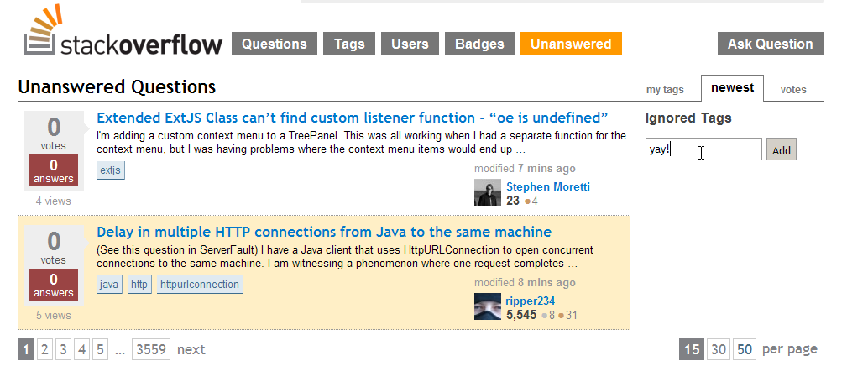Click the 0 answers box of ExtJS question
The height and width of the screenshot is (382, 868).
[x=54, y=170]
